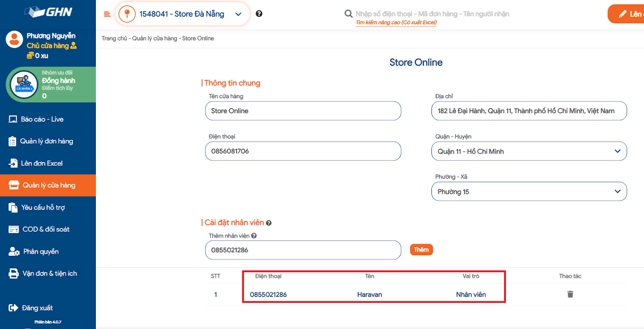Click the Lên đơn Excel import icon
Viewport: 644px width, 329px height.
pos(13,163)
